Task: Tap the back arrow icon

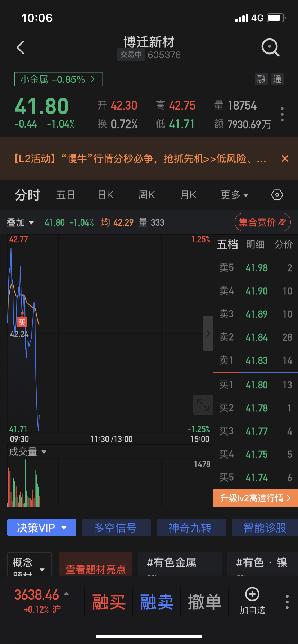Action: pos(21,47)
